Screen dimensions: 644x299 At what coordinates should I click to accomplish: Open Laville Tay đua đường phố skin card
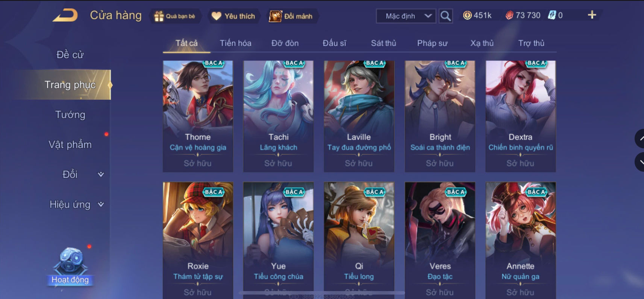(x=359, y=116)
